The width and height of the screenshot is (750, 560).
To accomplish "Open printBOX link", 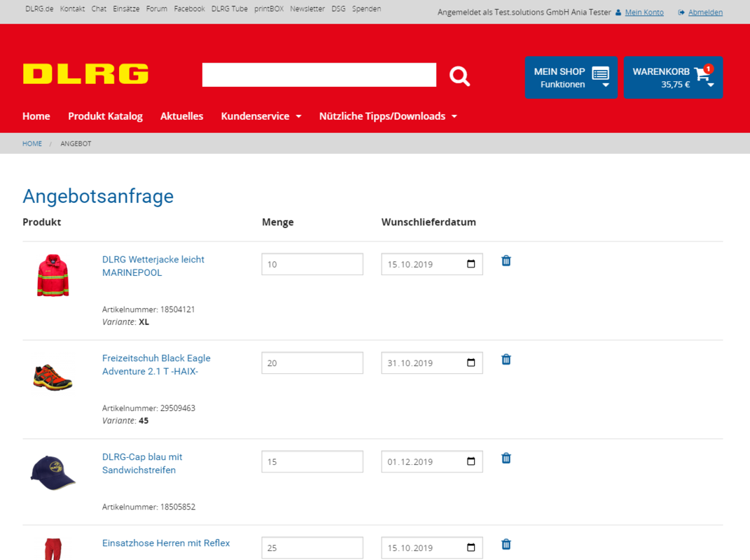I will 269,8.
